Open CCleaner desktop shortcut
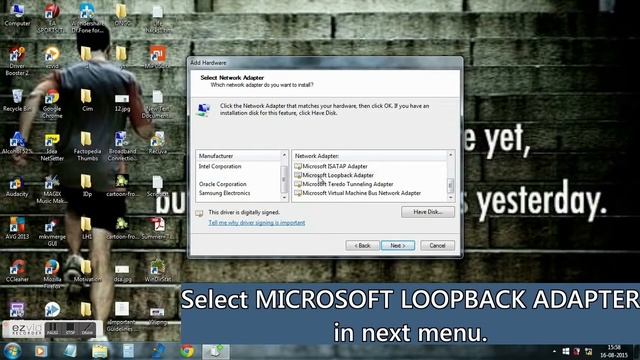640x360 pixels. point(17,271)
